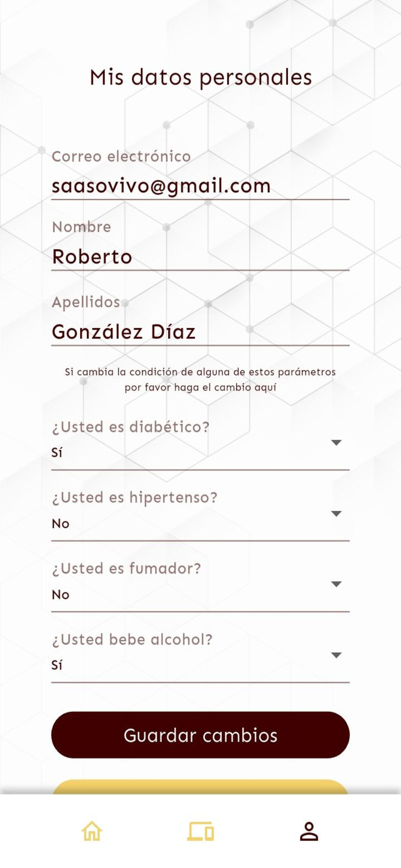The image size is (401, 868).
Task: Open the devices tab icon
Action: [200, 831]
